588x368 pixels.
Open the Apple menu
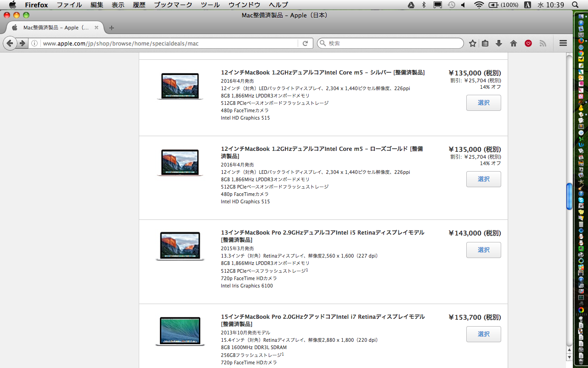click(12, 5)
